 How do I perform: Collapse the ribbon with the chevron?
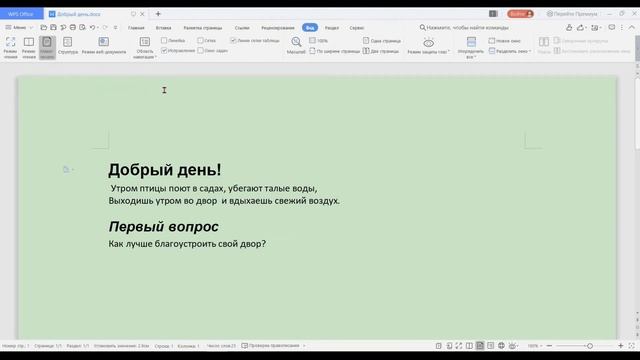[x=632, y=27]
